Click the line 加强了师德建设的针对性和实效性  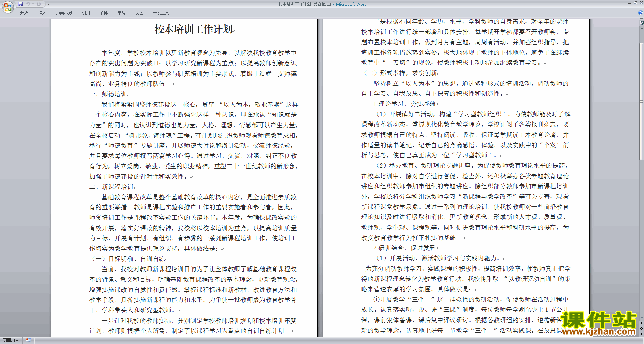tap(138, 176)
